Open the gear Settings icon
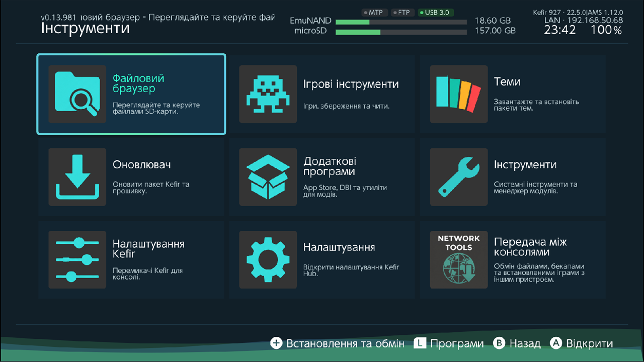644x362 pixels. [x=268, y=260]
